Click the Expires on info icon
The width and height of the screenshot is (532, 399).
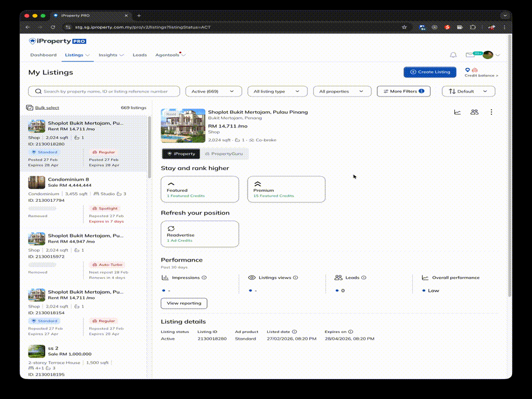pos(351,332)
